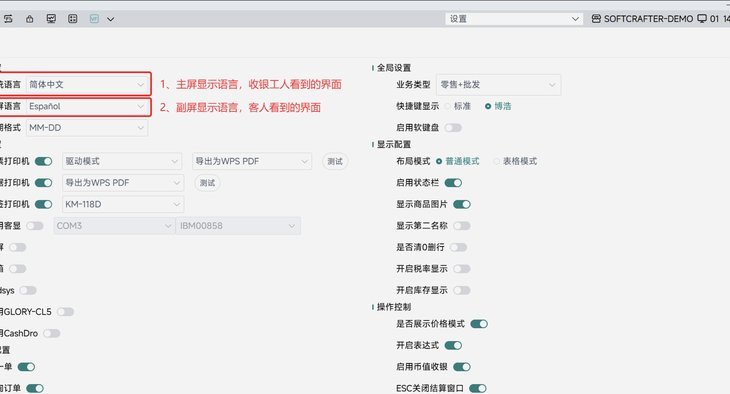This screenshot has width=730, height=394.
Task: Toggle the 显示商品图片 switch
Action: click(462, 204)
